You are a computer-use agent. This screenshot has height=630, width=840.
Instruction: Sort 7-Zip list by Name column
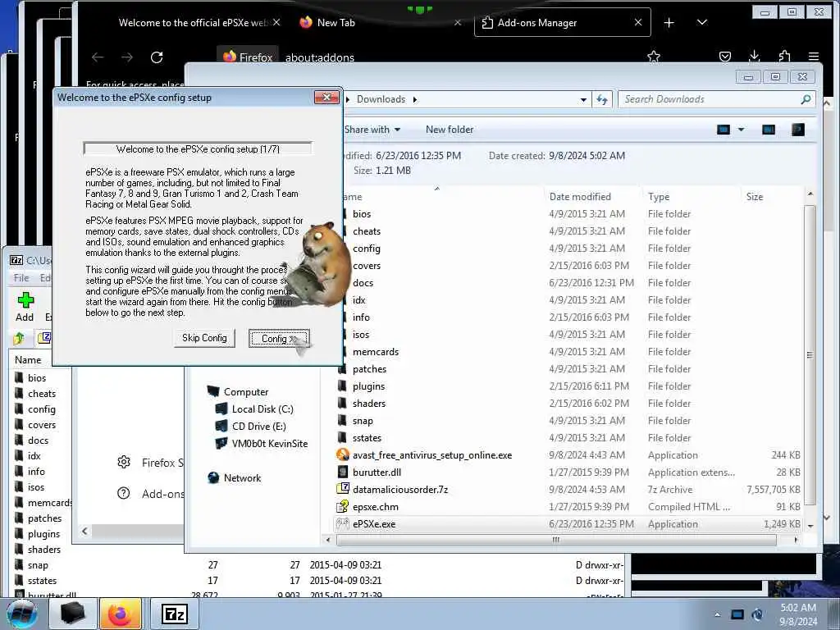pyautogui.click(x=28, y=360)
